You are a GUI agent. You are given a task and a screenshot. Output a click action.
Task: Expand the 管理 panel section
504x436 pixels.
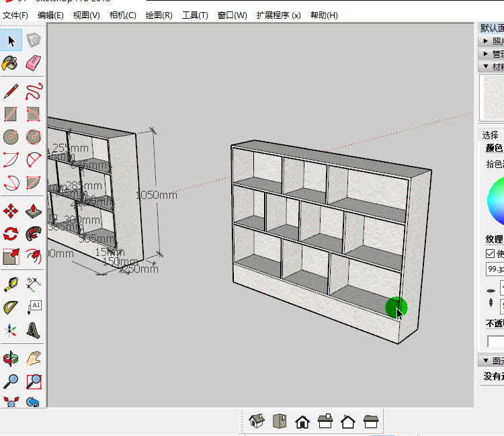point(491,54)
